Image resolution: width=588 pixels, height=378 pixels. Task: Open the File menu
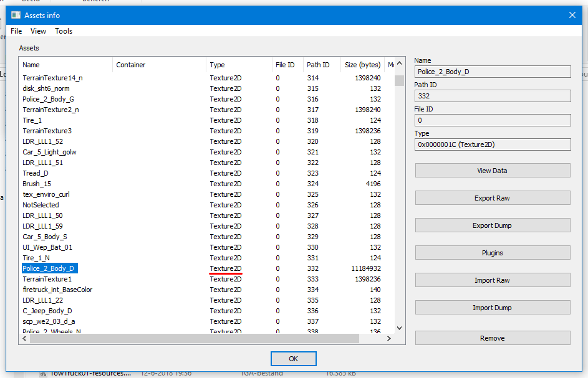click(x=16, y=31)
